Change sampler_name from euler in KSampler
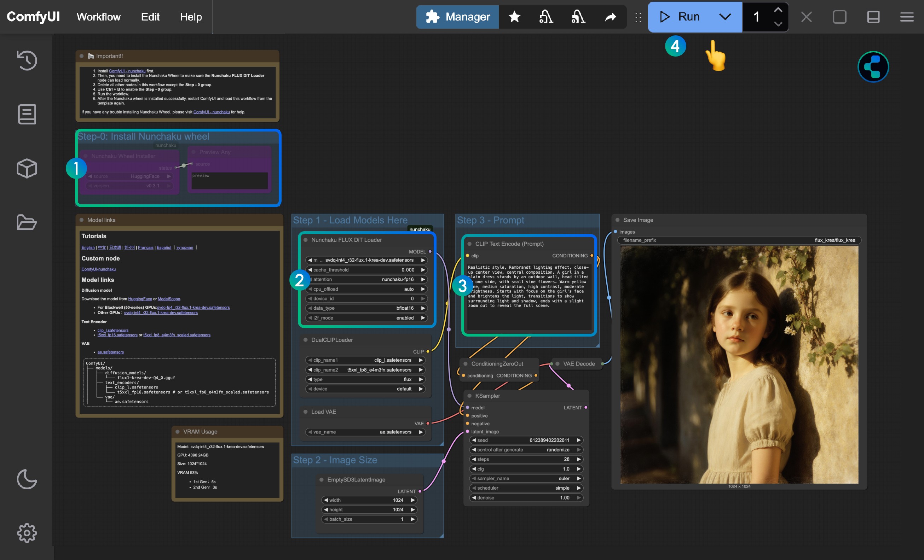This screenshot has height=560, width=924. [526, 478]
